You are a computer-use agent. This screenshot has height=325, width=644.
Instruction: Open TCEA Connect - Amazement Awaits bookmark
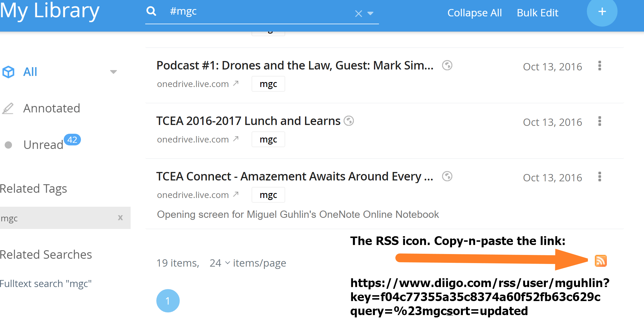coord(295,176)
